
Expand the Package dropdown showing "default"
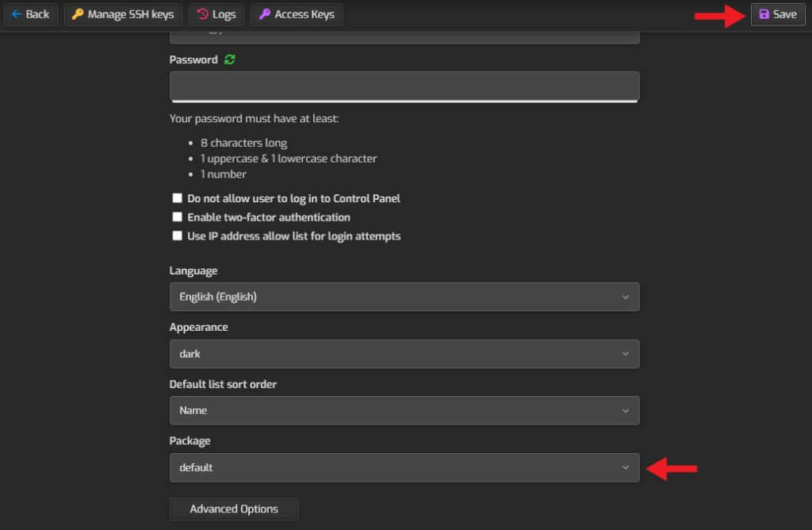pos(404,467)
